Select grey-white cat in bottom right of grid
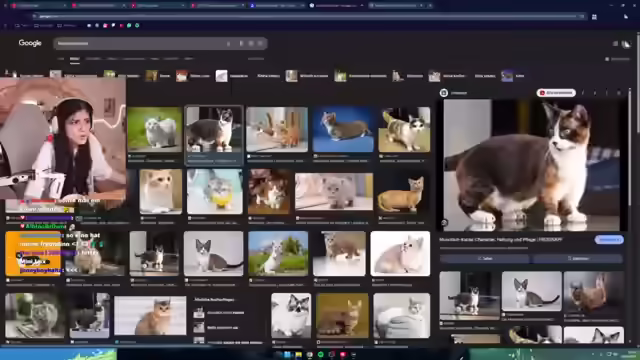Image resolution: width=640 pixels, height=360 pixels. [x=401, y=315]
